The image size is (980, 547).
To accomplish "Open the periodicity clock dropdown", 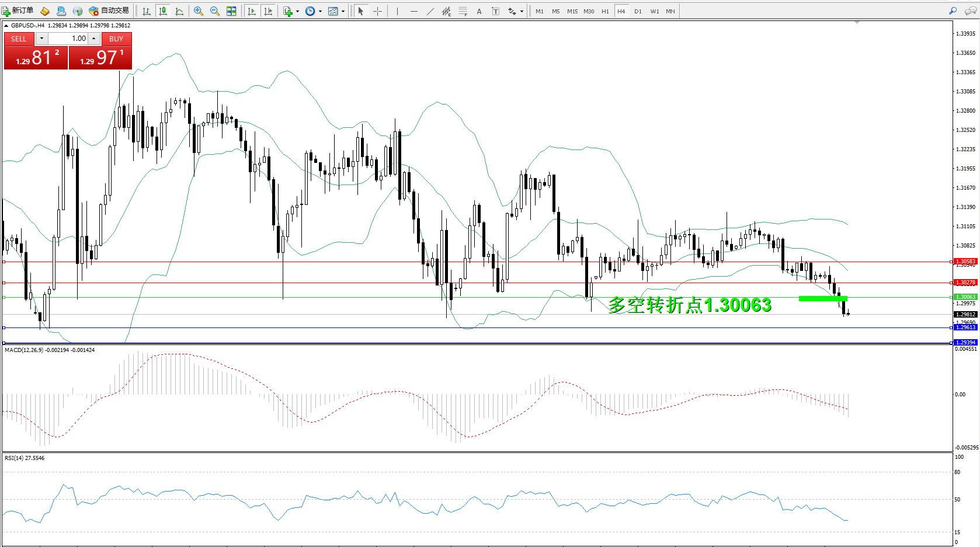I will tap(320, 11).
